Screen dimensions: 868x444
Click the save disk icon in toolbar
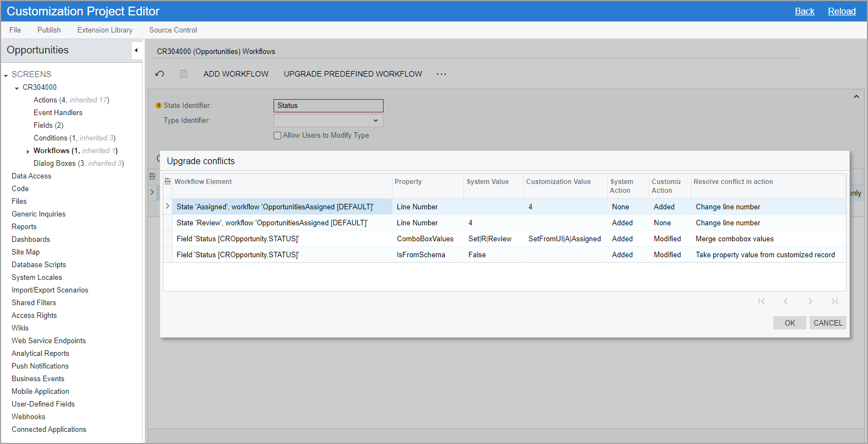184,74
